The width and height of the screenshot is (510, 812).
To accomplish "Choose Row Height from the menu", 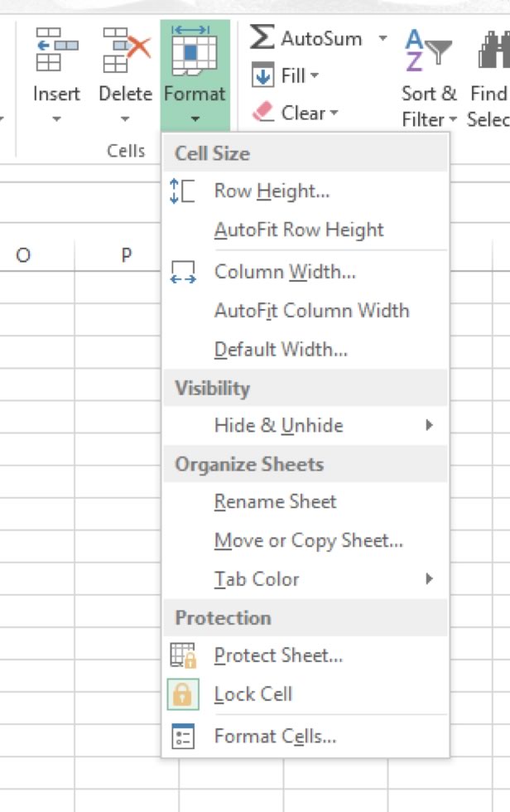I will pos(272,191).
